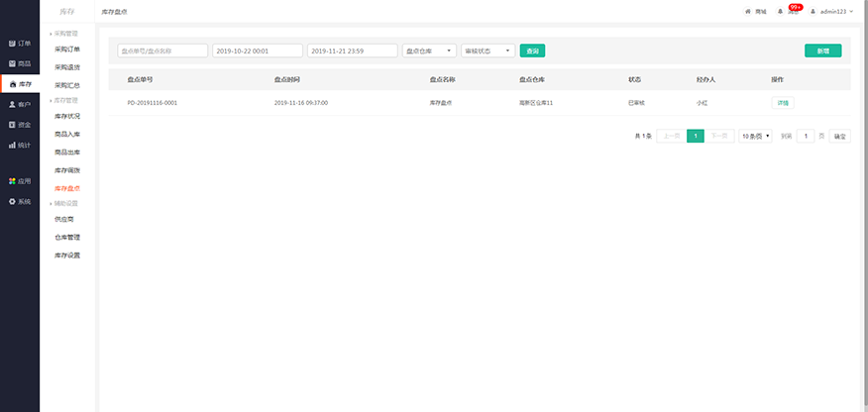868x412 pixels.
Task: Open the 审核状态 audit status dropdown
Action: 488,51
